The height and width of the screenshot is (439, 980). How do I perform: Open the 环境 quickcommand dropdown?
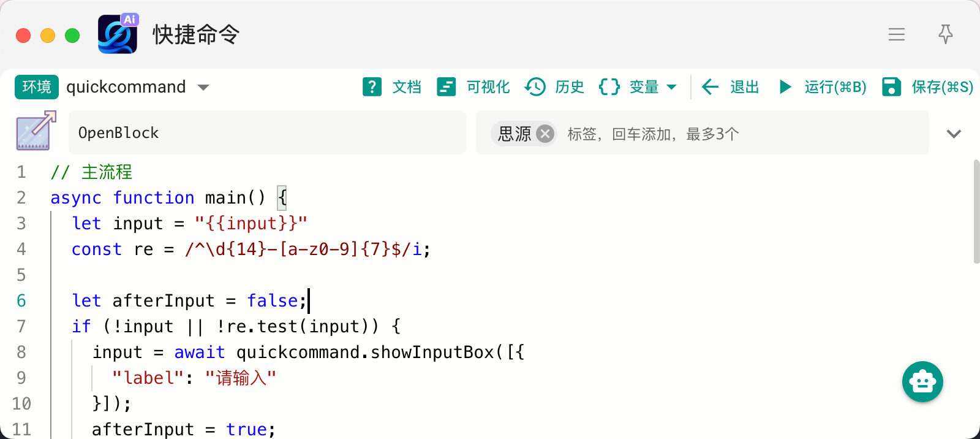(x=138, y=87)
